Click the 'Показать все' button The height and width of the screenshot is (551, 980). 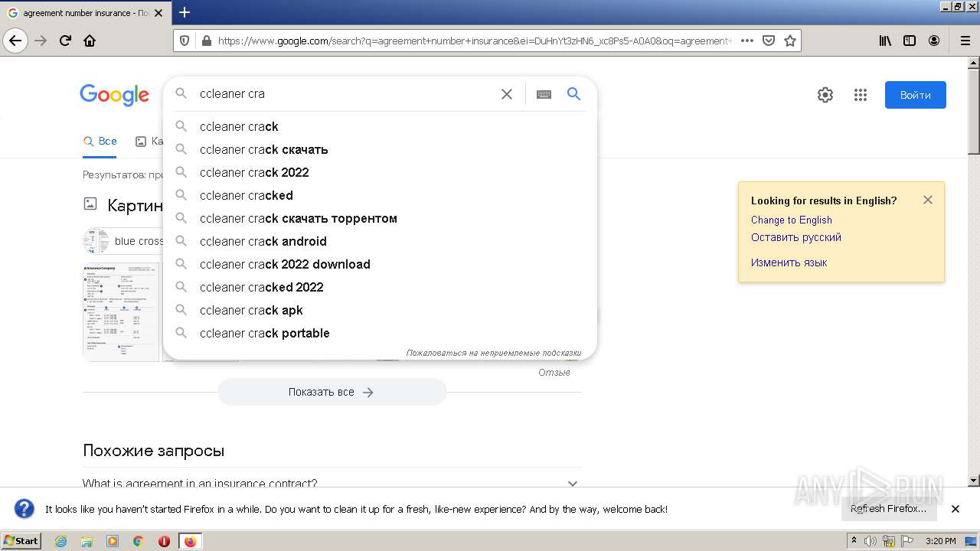[332, 392]
